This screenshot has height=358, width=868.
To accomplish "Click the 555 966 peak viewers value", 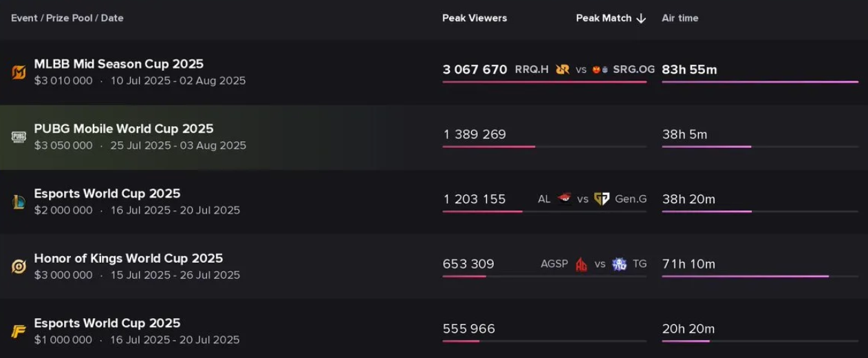I will [469, 329].
